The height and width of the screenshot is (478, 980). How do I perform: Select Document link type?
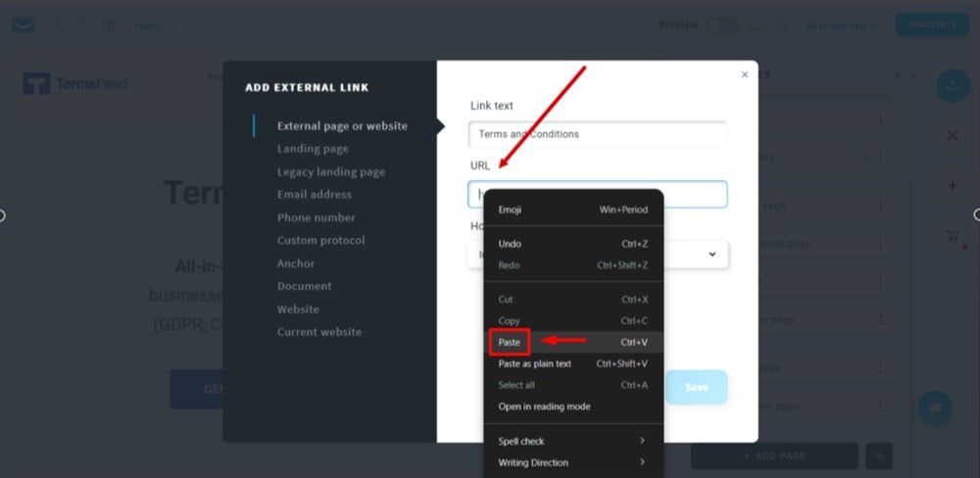pos(305,286)
